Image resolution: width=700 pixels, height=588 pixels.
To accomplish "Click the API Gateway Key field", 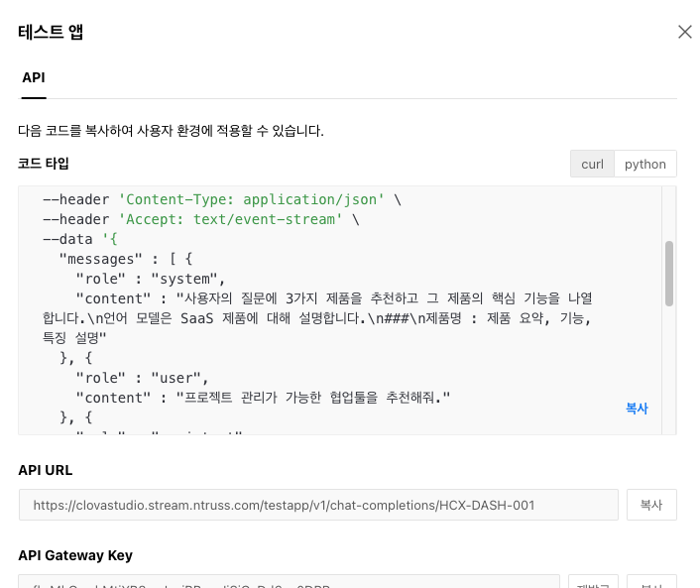I will point(289,581).
